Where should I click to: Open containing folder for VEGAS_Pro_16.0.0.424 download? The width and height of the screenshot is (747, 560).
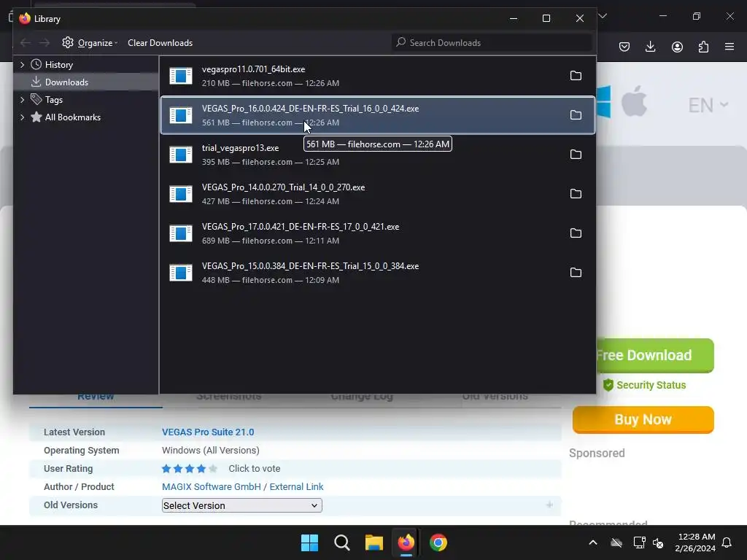(x=576, y=115)
